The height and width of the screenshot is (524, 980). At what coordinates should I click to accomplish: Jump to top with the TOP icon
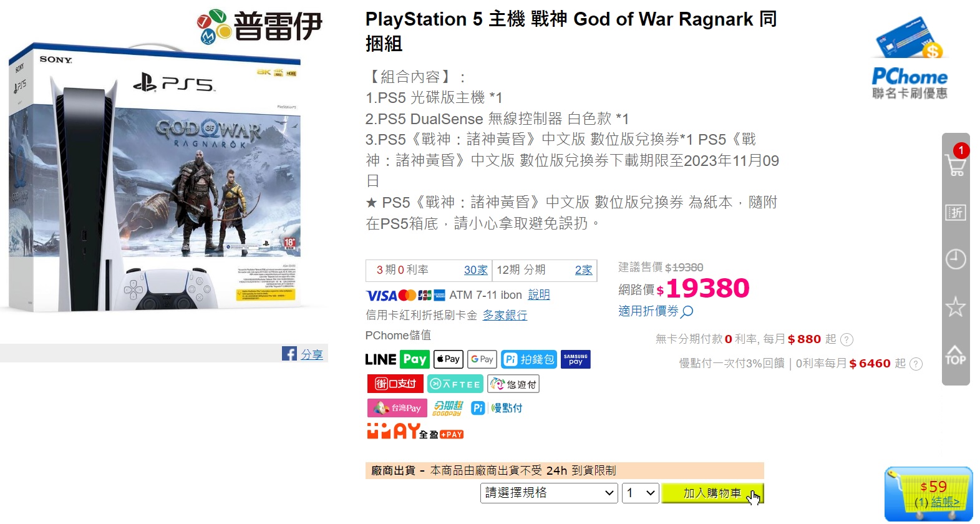click(x=956, y=355)
